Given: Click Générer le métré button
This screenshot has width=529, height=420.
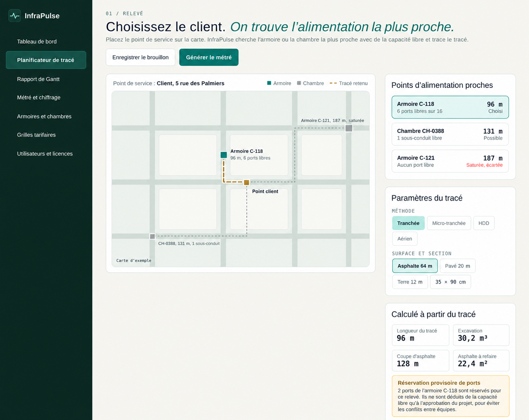Looking at the screenshot, I should (x=209, y=57).
